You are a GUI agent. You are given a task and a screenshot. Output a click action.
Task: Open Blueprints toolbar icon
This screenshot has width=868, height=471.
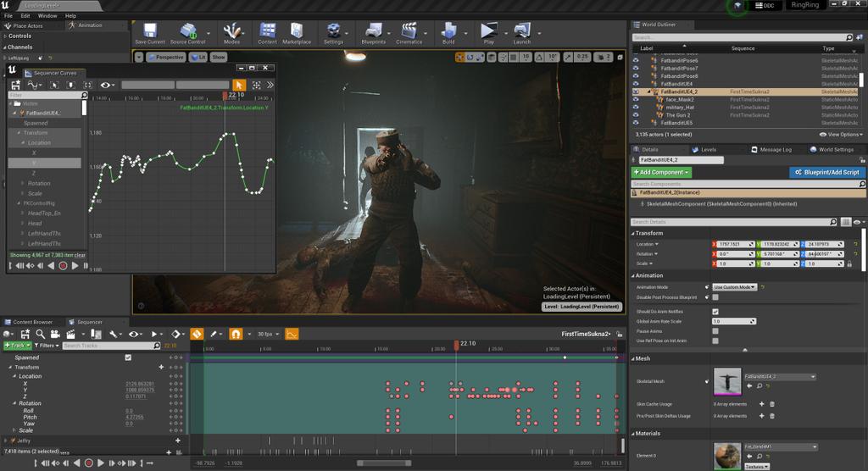pos(374,33)
